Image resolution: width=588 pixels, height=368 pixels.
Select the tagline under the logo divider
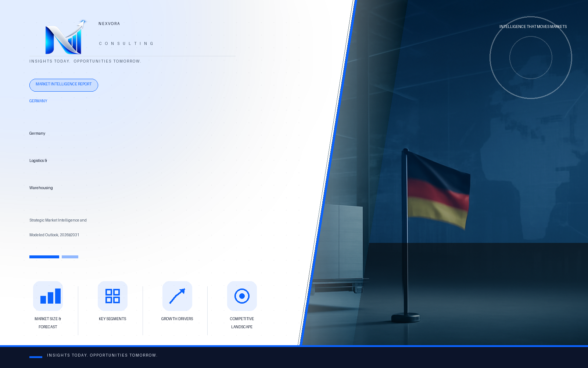coord(85,61)
